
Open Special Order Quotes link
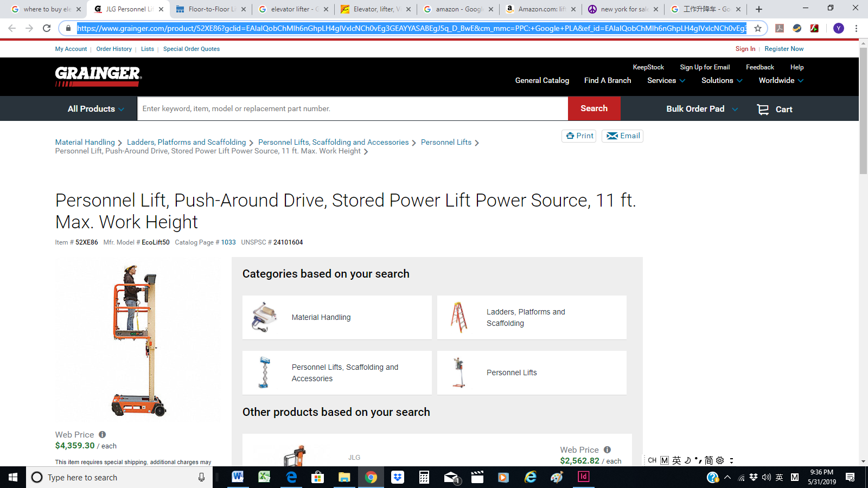(192, 49)
